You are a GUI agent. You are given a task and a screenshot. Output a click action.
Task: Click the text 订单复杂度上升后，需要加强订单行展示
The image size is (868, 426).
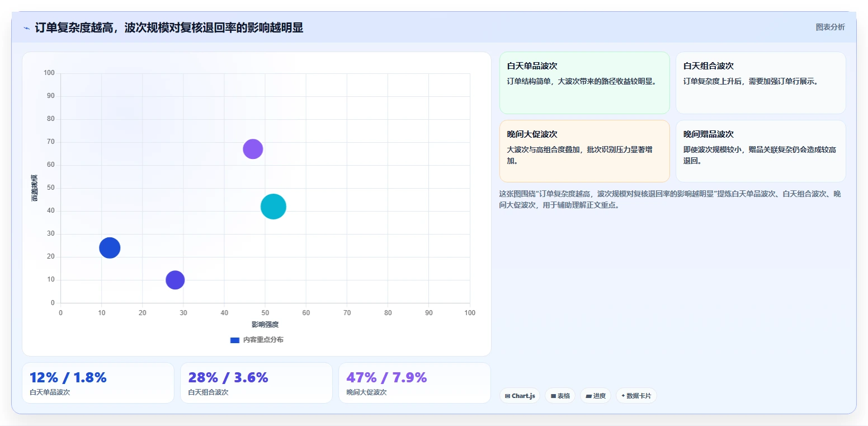click(752, 81)
